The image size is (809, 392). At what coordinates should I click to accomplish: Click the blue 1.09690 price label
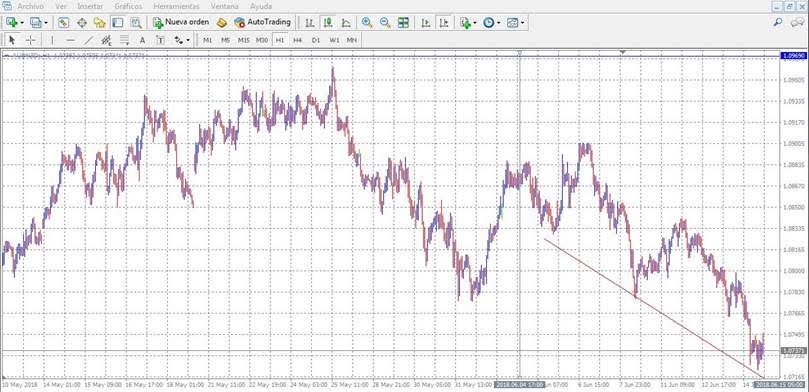pos(794,56)
